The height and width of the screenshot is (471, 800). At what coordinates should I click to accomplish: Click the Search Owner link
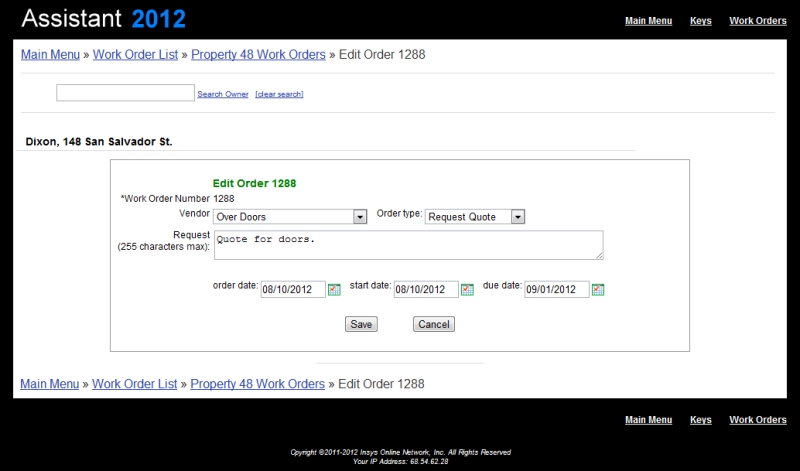222,94
